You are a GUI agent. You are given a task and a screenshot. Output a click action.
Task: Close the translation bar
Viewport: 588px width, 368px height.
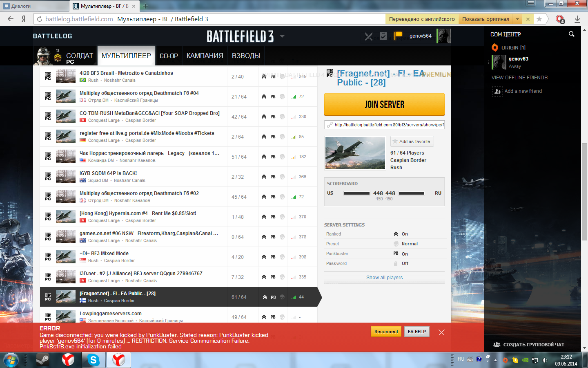pyautogui.click(x=528, y=19)
